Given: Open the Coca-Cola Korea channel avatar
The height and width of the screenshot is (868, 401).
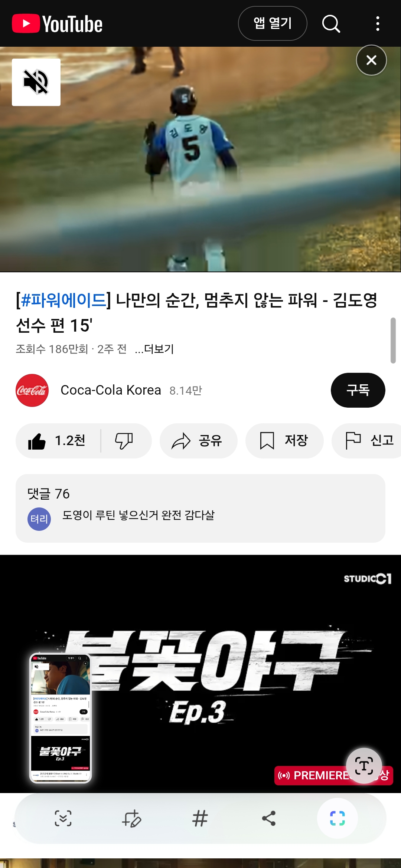Looking at the screenshot, I should (32, 390).
